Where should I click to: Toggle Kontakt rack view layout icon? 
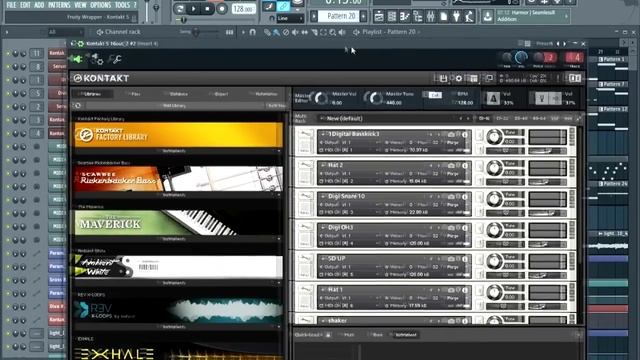tap(473, 78)
